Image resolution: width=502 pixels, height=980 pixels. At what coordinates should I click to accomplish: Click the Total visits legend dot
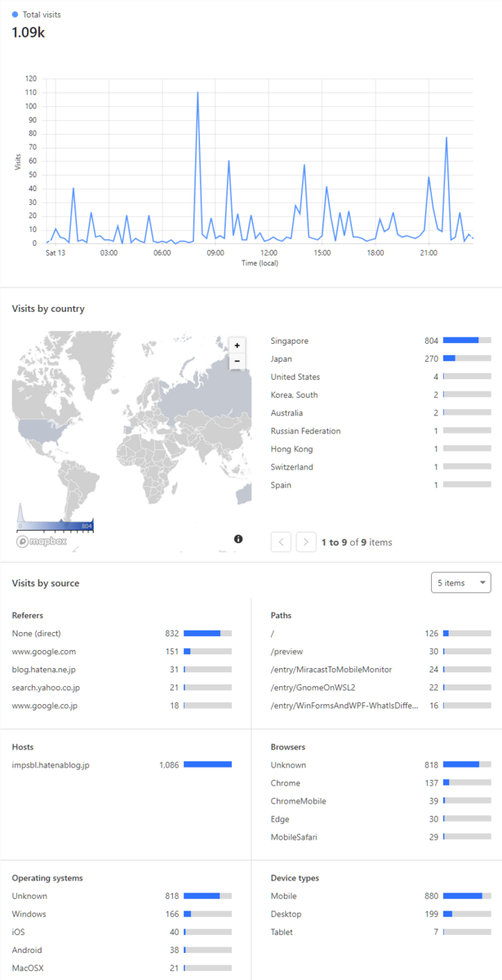tap(15, 15)
